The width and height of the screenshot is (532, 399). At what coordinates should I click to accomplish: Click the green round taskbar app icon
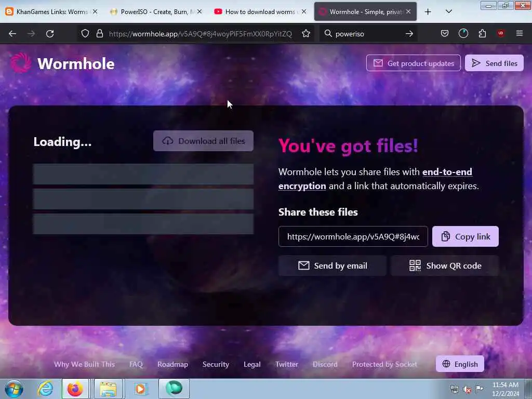click(174, 389)
